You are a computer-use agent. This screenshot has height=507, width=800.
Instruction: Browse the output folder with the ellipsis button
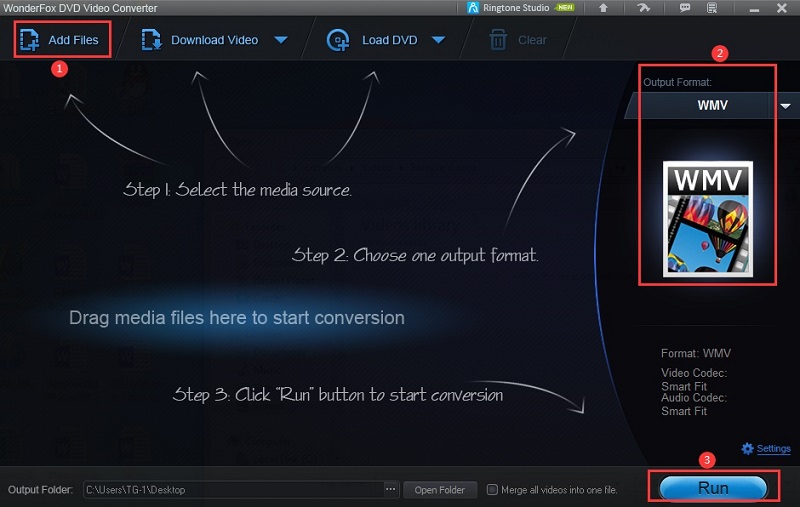coord(391,489)
